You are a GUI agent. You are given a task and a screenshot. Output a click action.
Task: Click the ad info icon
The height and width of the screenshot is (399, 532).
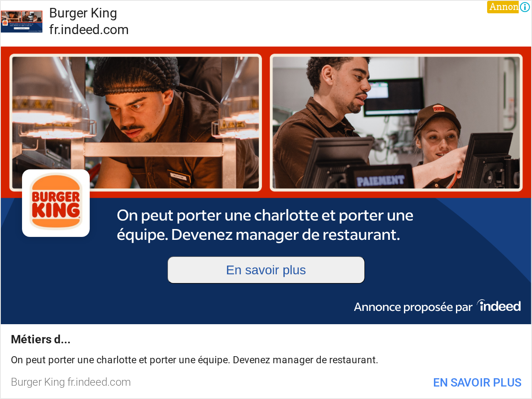pyautogui.click(x=525, y=7)
